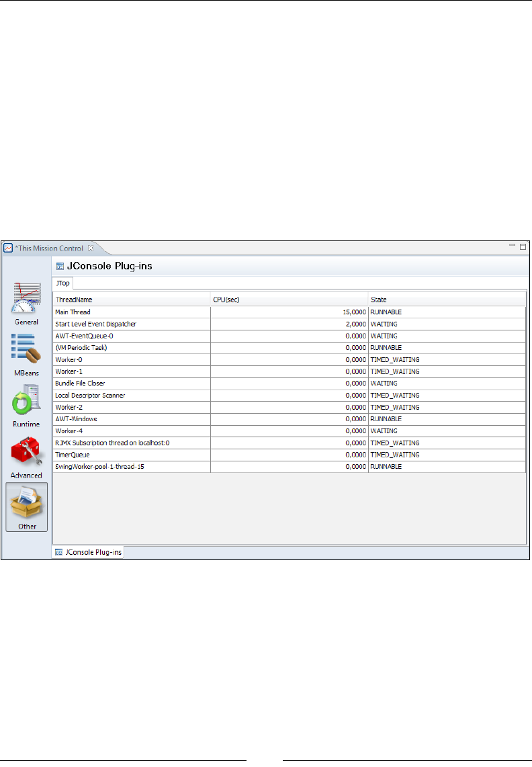Sort by CPU(sec) column header

pos(290,300)
